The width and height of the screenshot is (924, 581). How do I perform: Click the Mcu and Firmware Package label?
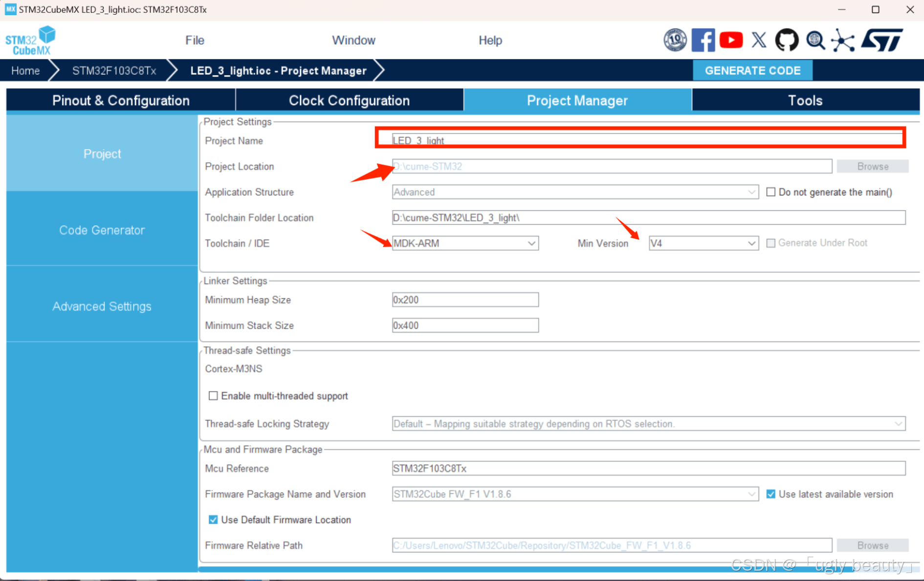263,449
